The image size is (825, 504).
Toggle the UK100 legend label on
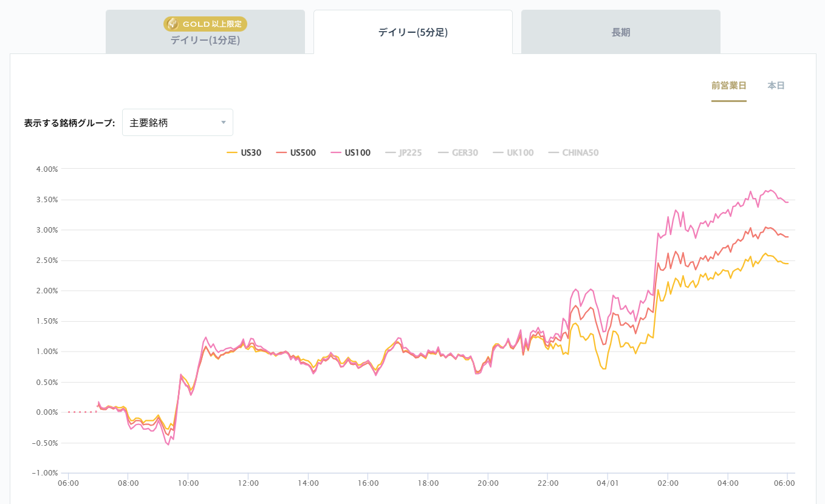520,153
